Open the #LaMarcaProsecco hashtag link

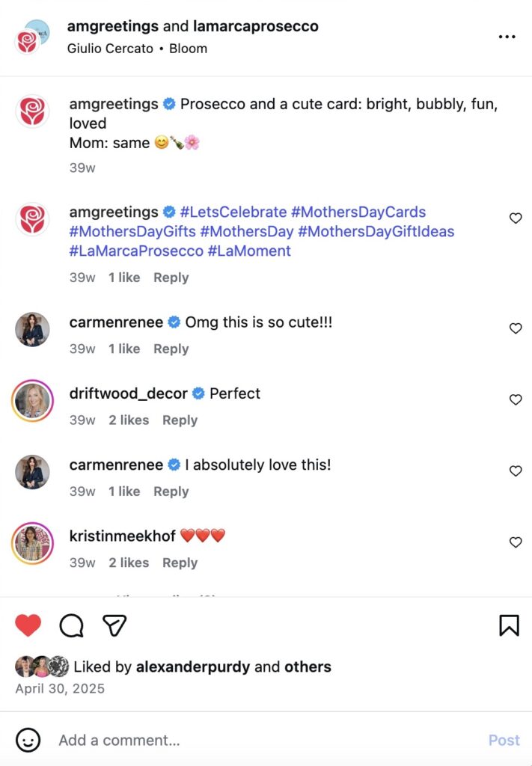click(x=136, y=251)
